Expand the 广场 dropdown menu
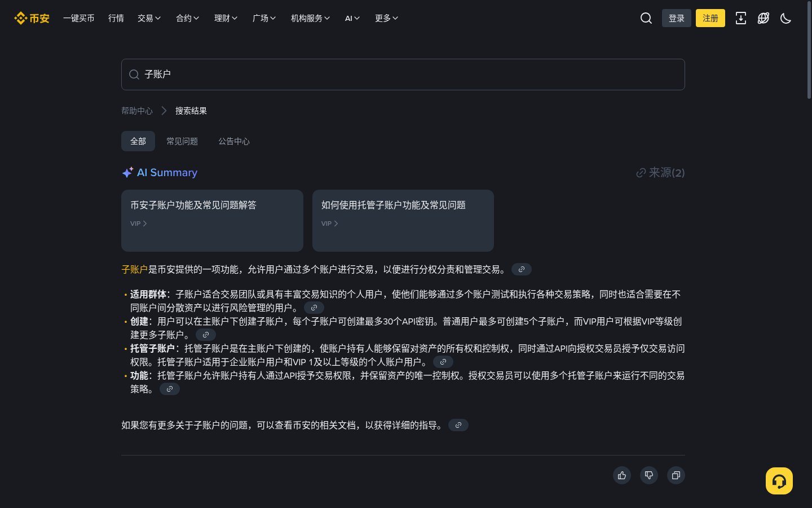Viewport: 812px width, 508px height. pos(264,18)
